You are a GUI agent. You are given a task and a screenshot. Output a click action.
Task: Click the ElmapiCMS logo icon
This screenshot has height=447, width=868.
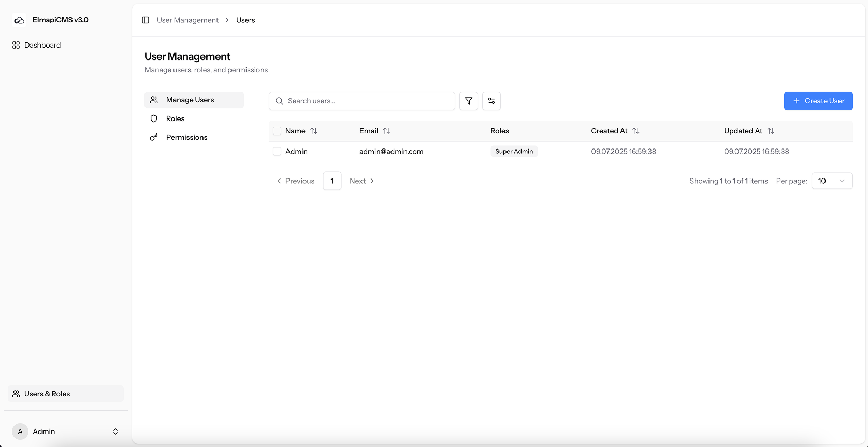[x=19, y=20]
